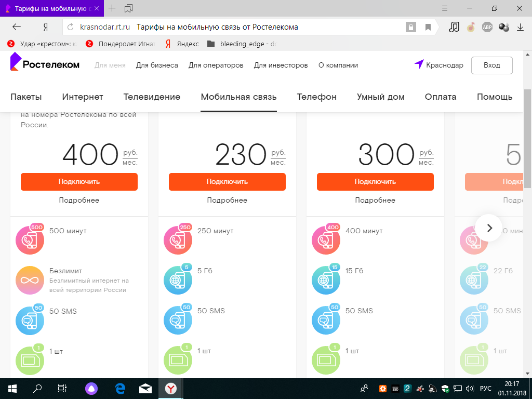Screen dimensions: 532x399
Task: Open the Умный дом section
Action: click(381, 97)
